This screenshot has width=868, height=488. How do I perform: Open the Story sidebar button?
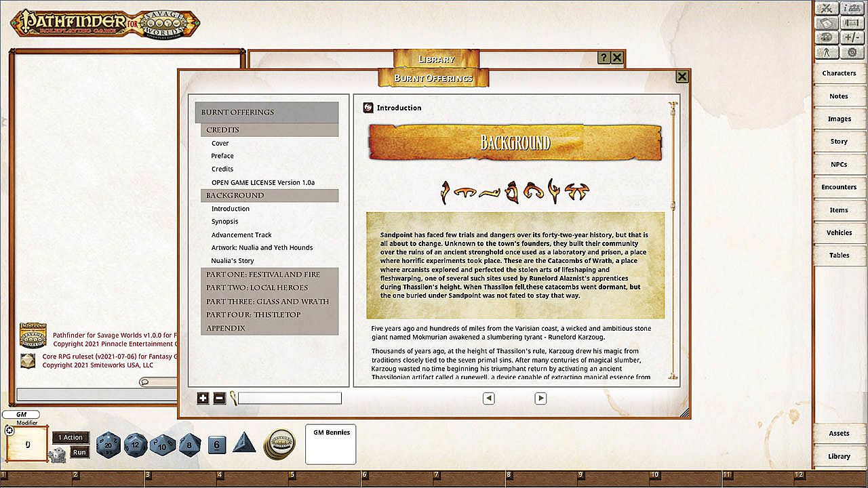[839, 142]
